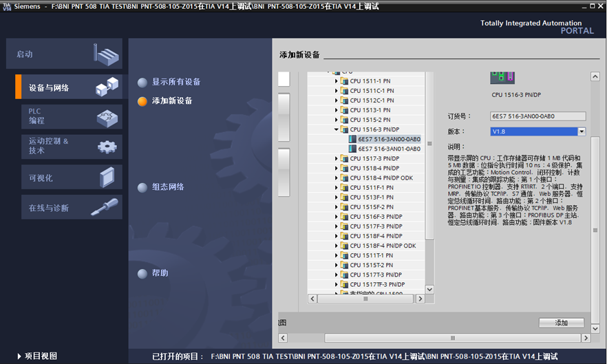
Task: Select the 组态网络 option
Action: 142,187
